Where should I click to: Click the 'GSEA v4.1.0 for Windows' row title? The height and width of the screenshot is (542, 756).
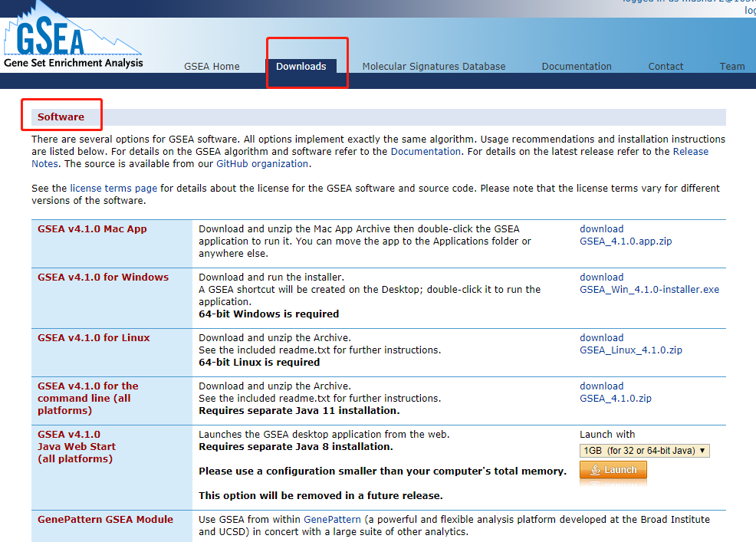point(104,278)
